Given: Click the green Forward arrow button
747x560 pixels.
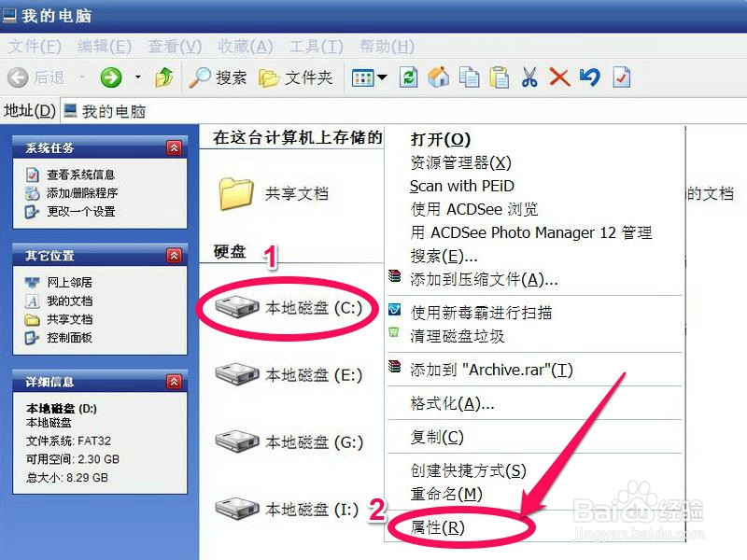Looking at the screenshot, I should (x=111, y=77).
